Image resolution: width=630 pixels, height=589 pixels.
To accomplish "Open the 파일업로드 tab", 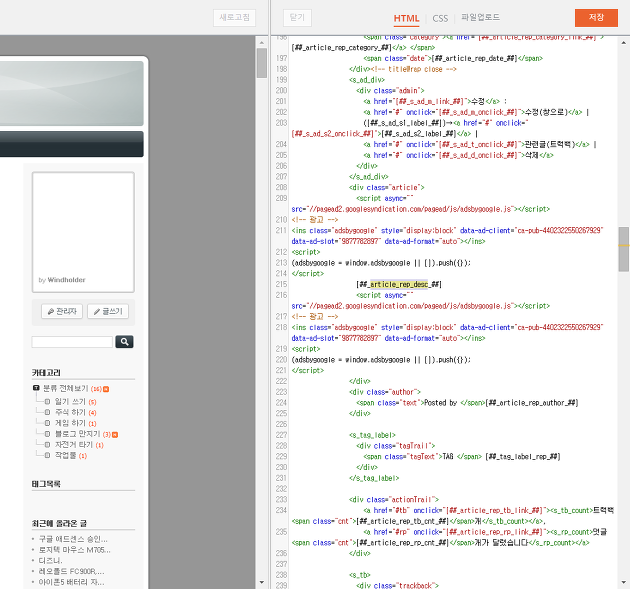I will (480, 17).
